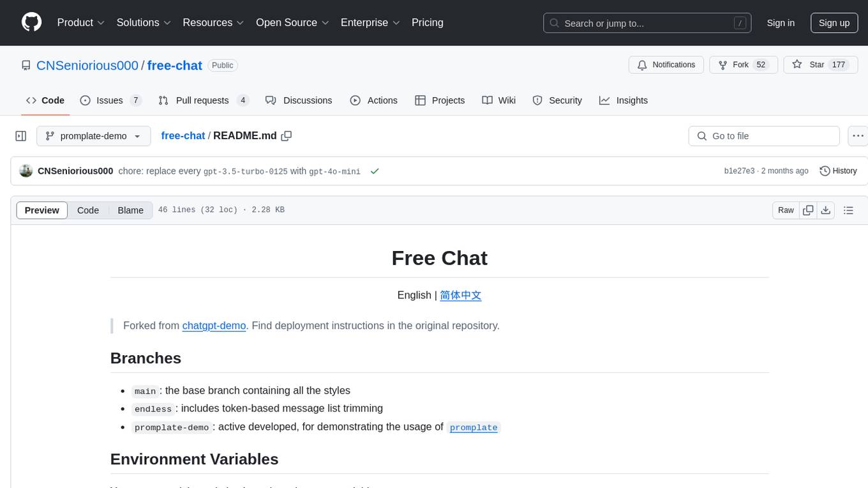Viewport: 868px width, 488px height.
Task: Open the promplate-demo branch selector
Action: [94, 136]
